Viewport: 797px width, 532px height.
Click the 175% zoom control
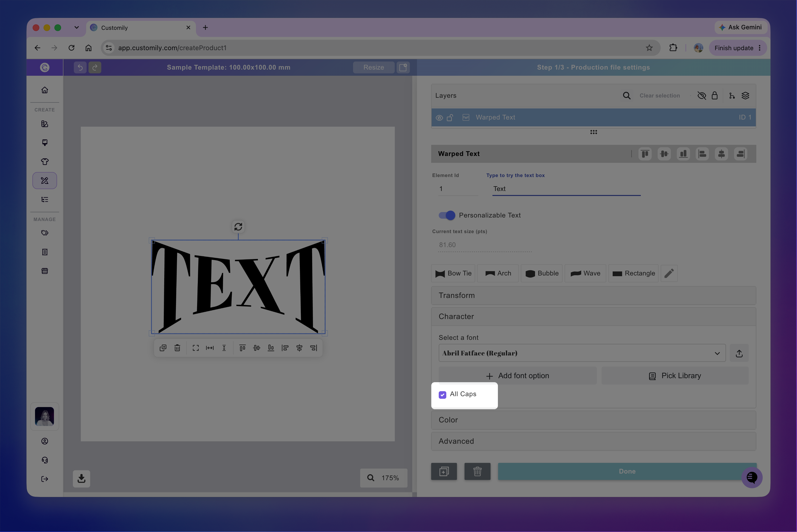pos(384,478)
